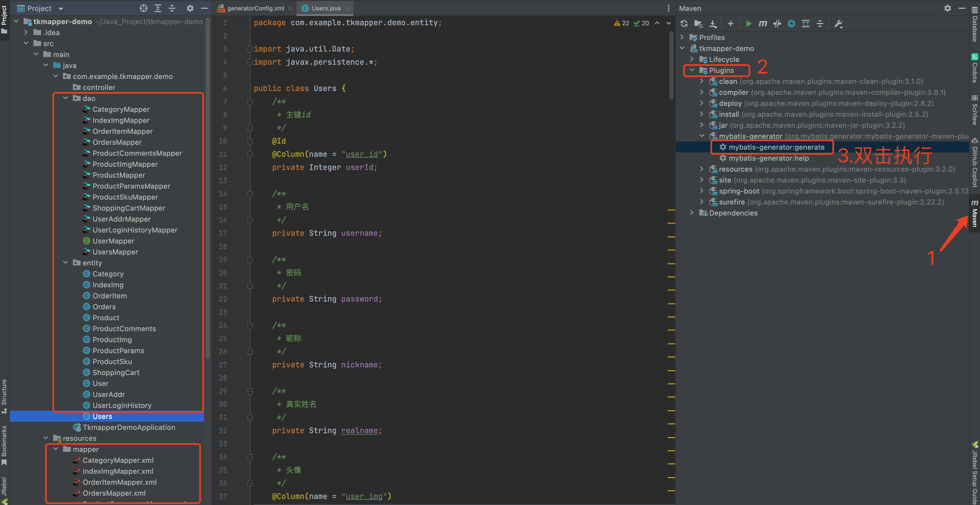This screenshot has height=505, width=980.
Task: Select mybatis-generator:generate goal
Action: (776, 147)
